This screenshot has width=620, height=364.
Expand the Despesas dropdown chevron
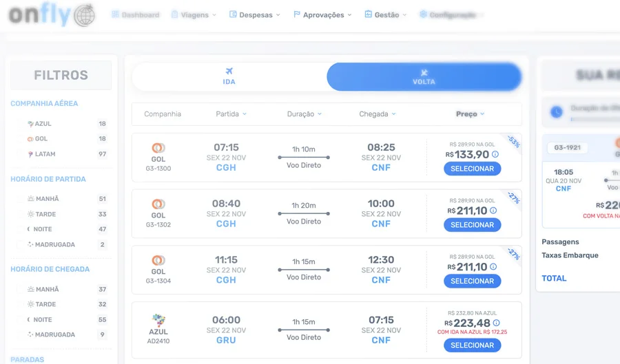pyautogui.click(x=278, y=15)
